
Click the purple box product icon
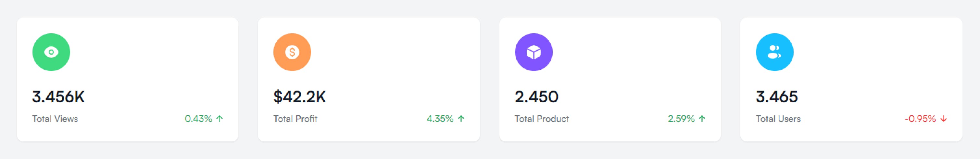(x=534, y=52)
